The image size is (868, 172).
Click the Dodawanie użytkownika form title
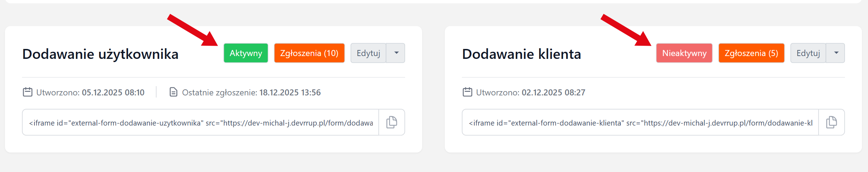coord(100,54)
